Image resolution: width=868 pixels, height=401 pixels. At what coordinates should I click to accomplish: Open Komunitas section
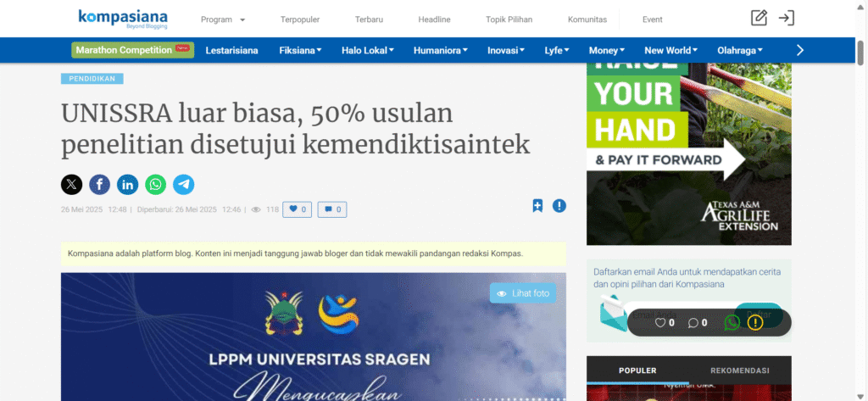[587, 19]
